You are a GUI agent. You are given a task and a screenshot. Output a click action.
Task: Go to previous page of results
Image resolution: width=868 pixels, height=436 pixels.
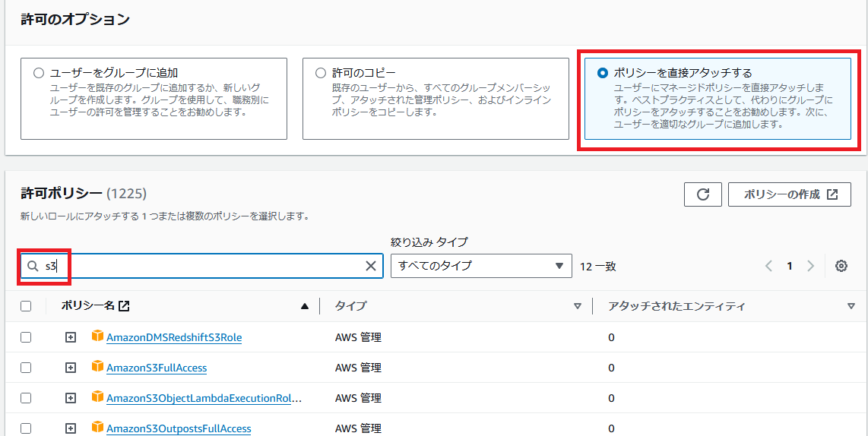point(768,266)
